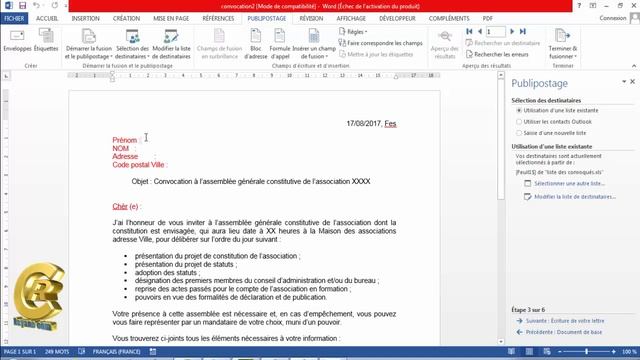This screenshot has height=360, width=640.
Task: Switch to the AFFICHAGE tab
Action: point(351,18)
